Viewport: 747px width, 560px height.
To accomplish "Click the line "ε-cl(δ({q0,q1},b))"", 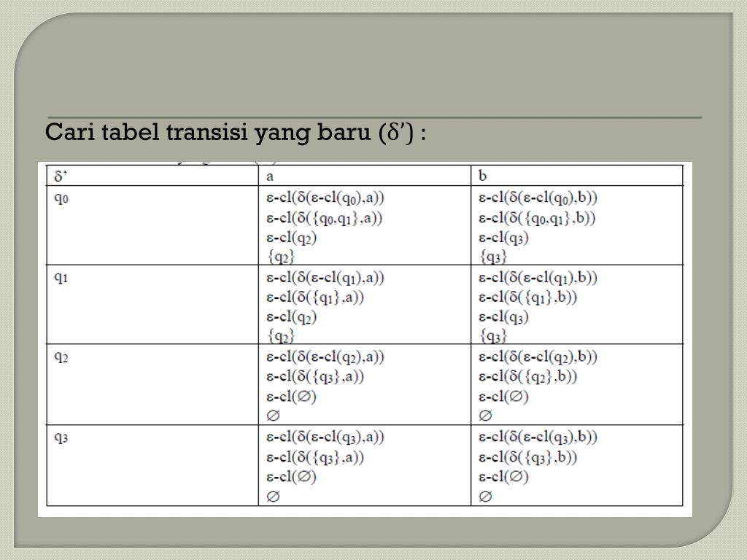I will point(537,218).
